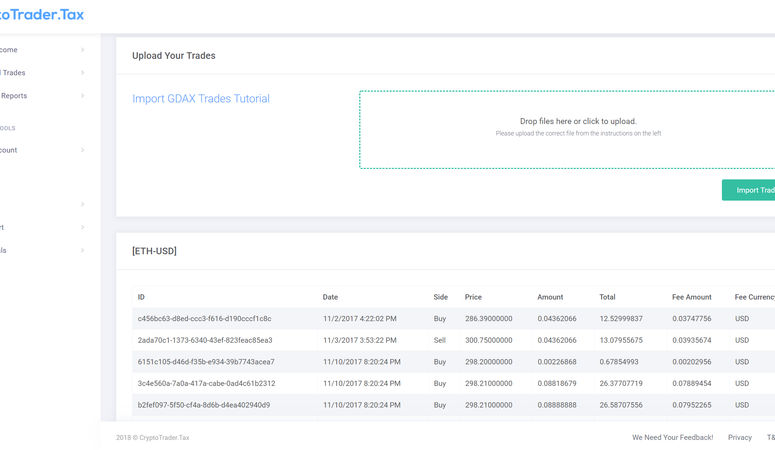Click the Date column header
775x450 pixels.
point(330,297)
